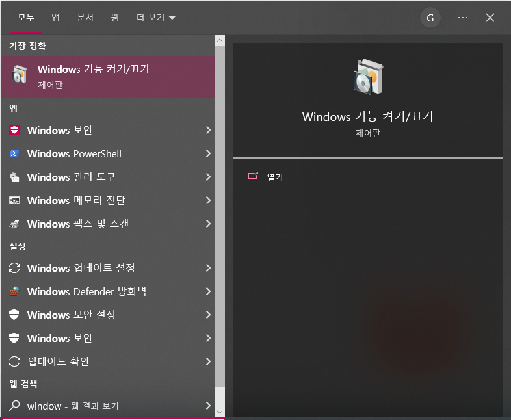
Task: Expand Windows 팩스 및 스캔 chevron
Action: pos(208,224)
